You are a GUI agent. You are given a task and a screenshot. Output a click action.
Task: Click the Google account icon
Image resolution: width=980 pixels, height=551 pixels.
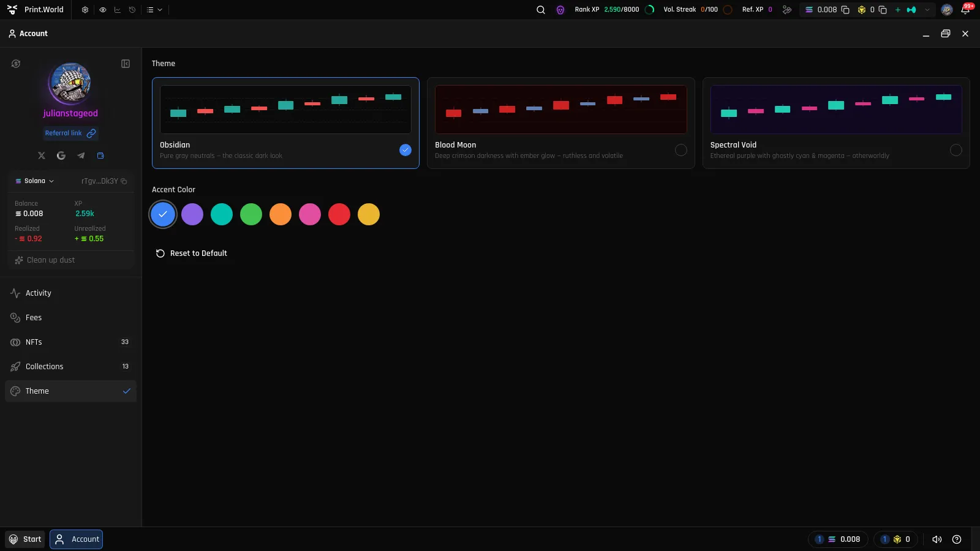tap(61, 156)
